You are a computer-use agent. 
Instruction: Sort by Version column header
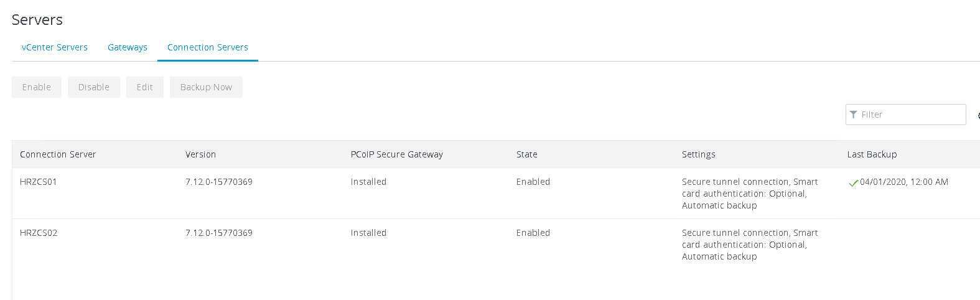(x=200, y=154)
